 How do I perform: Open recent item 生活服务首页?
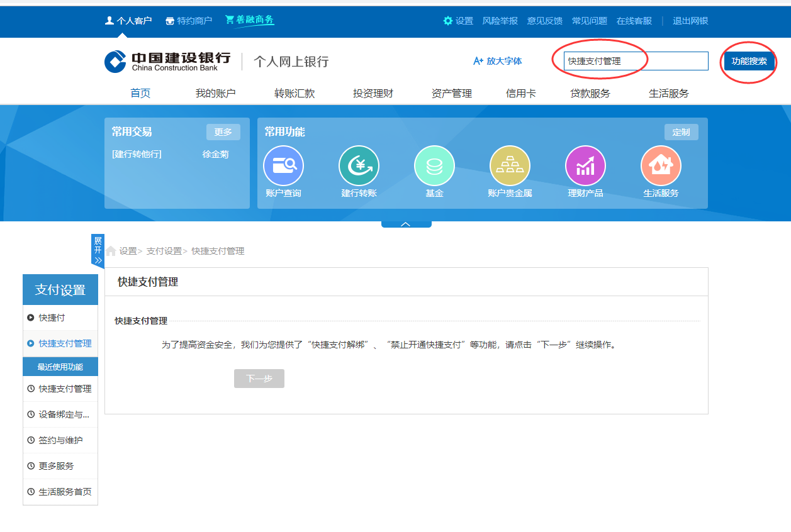(x=60, y=492)
